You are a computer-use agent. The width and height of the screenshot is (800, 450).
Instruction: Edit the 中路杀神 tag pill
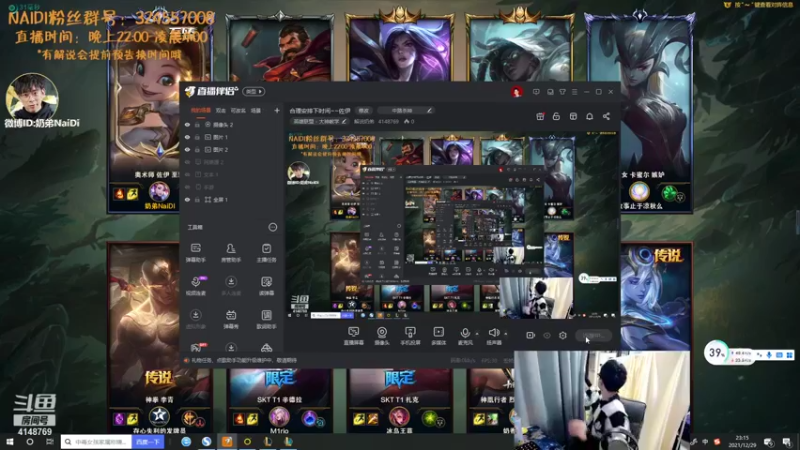pyautogui.click(x=406, y=111)
